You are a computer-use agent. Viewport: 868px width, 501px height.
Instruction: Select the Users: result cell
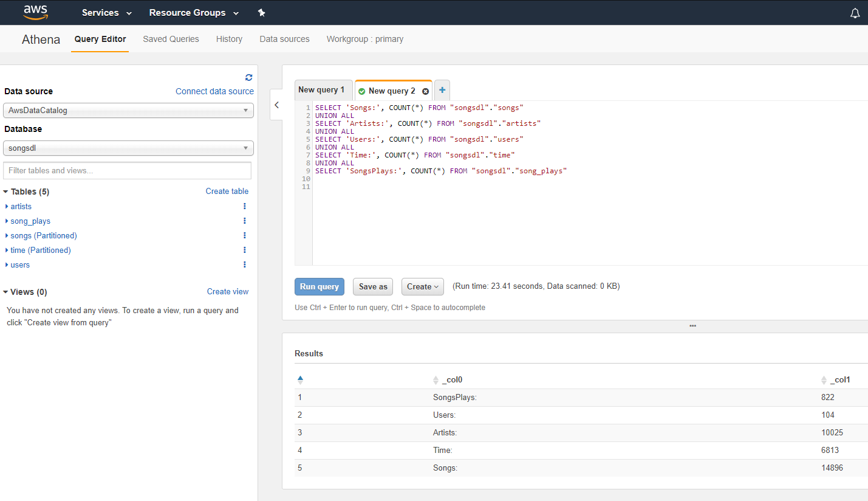444,415
